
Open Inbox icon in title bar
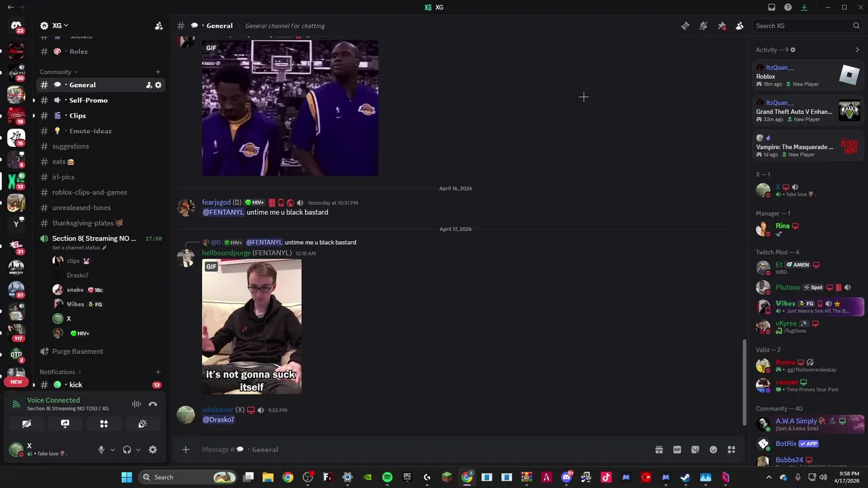click(x=772, y=7)
